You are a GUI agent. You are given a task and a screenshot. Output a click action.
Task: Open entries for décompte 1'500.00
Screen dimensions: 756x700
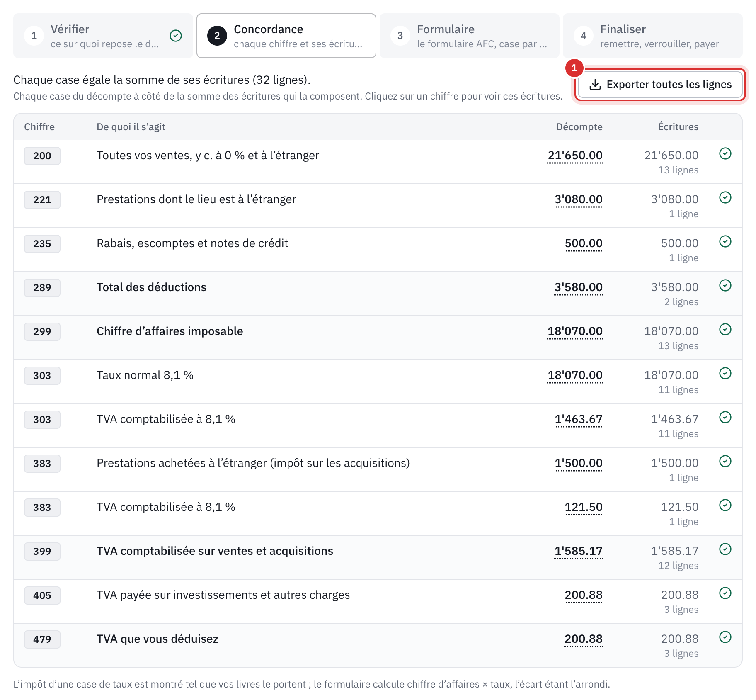click(579, 463)
